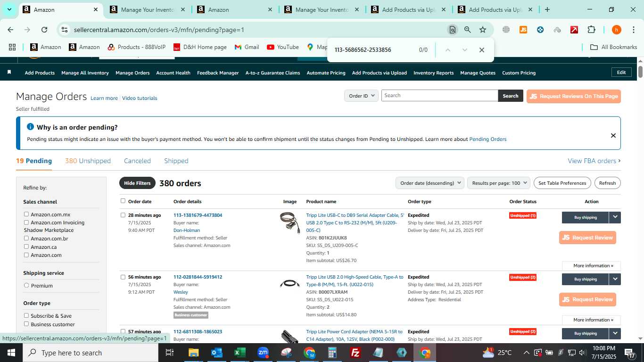
Task: Open the Automate Pricing menu item
Action: 326,73
